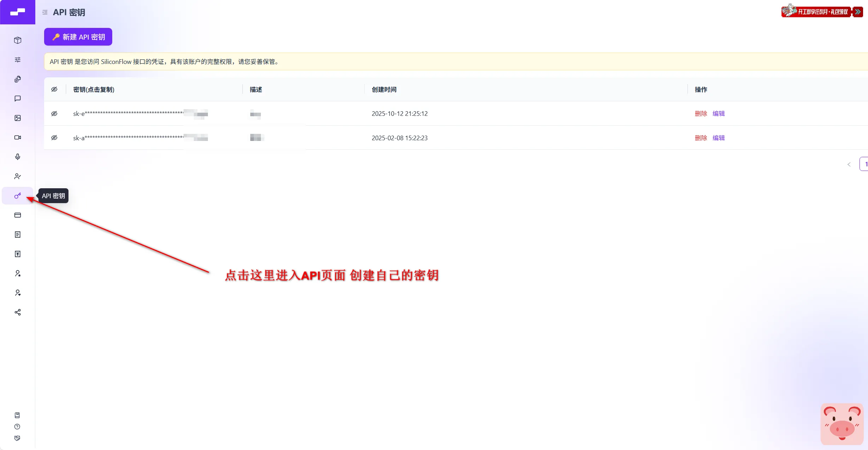Reveal the sk-a key with the eye icon

[x=54, y=138]
